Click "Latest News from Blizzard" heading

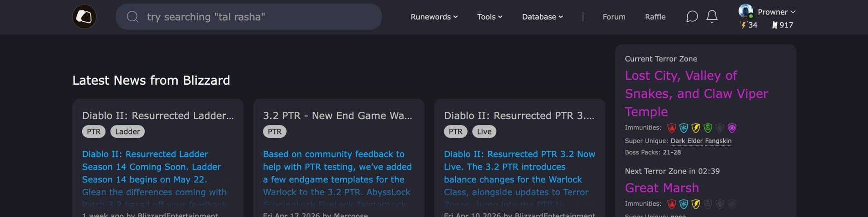click(x=151, y=81)
